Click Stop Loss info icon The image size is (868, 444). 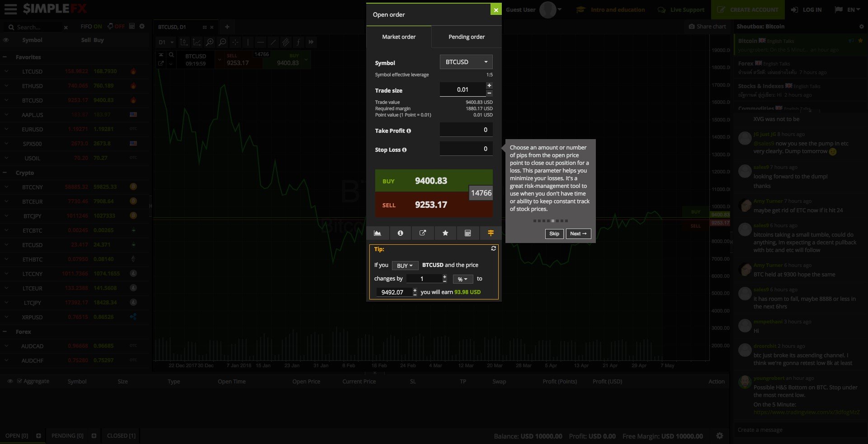[404, 150]
